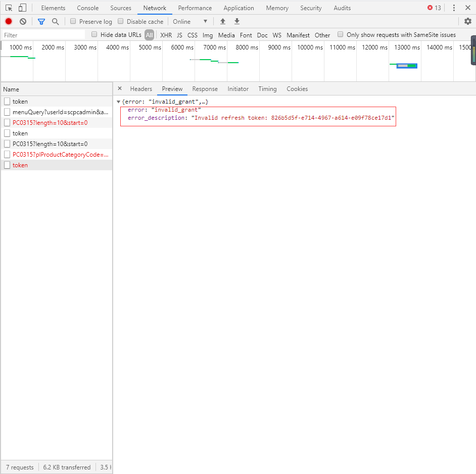Select the Preview tab
Image resolution: width=476 pixels, height=474 pixels.
pyautogui.click(x=172, y=88)
